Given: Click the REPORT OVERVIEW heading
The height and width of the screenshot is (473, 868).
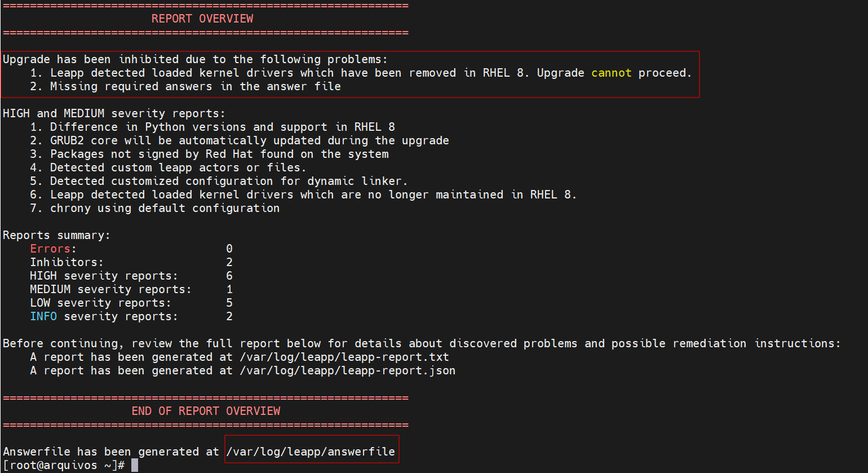Looking at the screenshot, I should (202, 19).
